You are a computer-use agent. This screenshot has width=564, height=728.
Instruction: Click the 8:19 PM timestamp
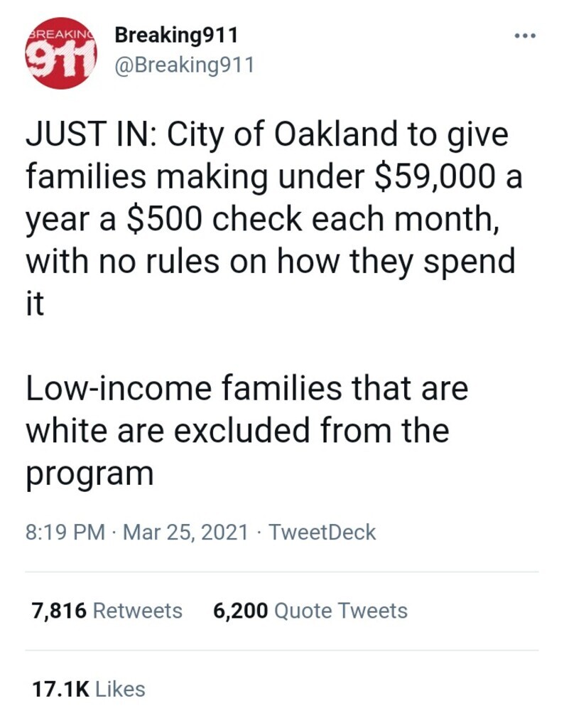pyautogui.click(x=65, y=532)
